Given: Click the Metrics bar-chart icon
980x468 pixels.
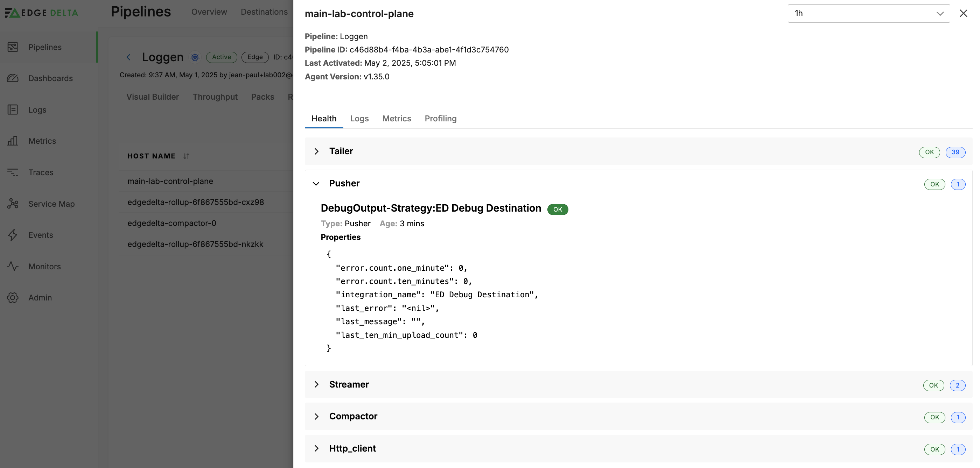Looking at the screenshot, I should pyautogui.click(x=13, y=141).
